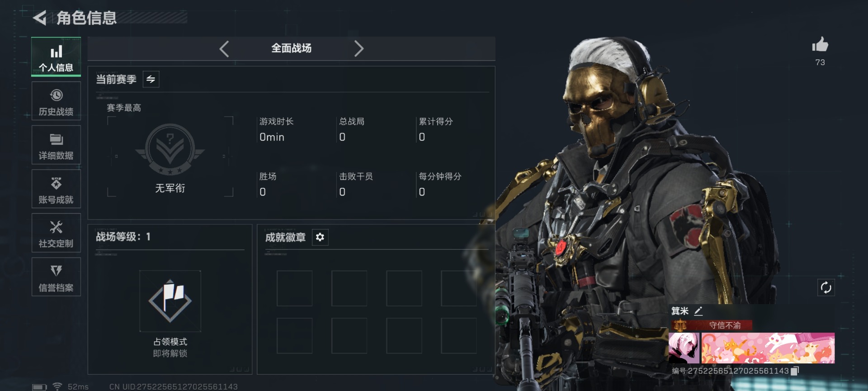The height and width of the screenshot is (391, 868).
Task: Rotate the character with the refresh icon
Action: tap(826, 287)
